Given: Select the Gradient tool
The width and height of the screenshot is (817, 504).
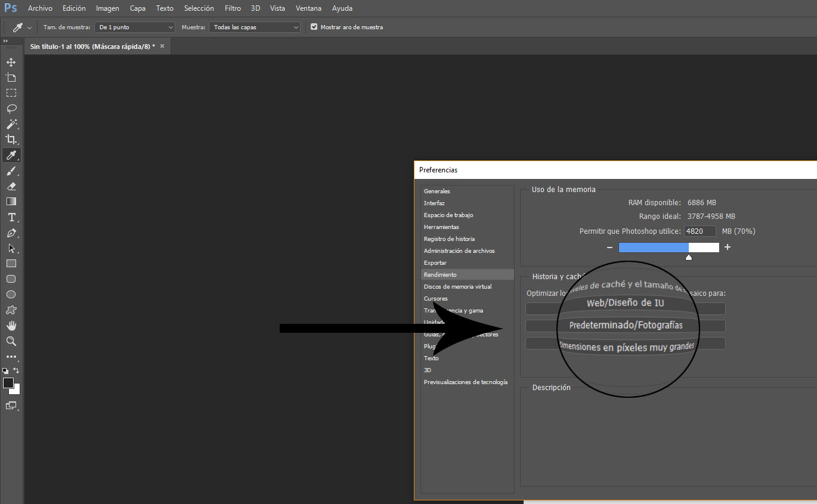Looking at the screenshot, I should (x=11, y=202).
